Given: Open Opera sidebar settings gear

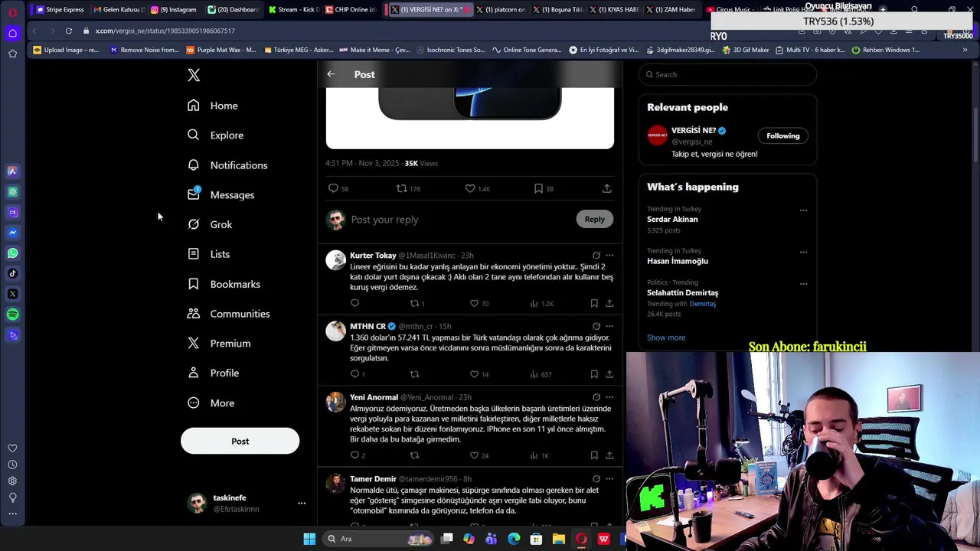Looking at the screenshot, I should tap(12, 481).
